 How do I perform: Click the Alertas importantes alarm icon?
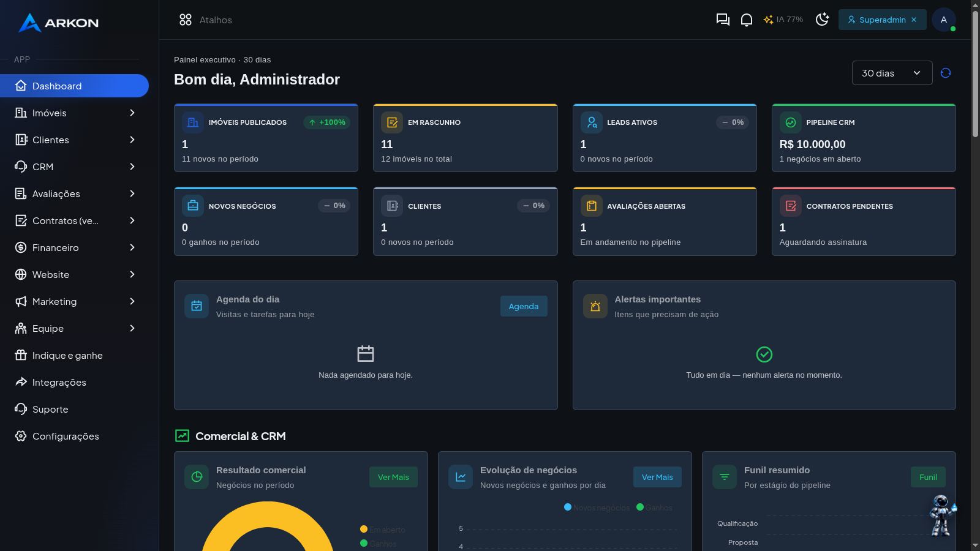(595, 306)
